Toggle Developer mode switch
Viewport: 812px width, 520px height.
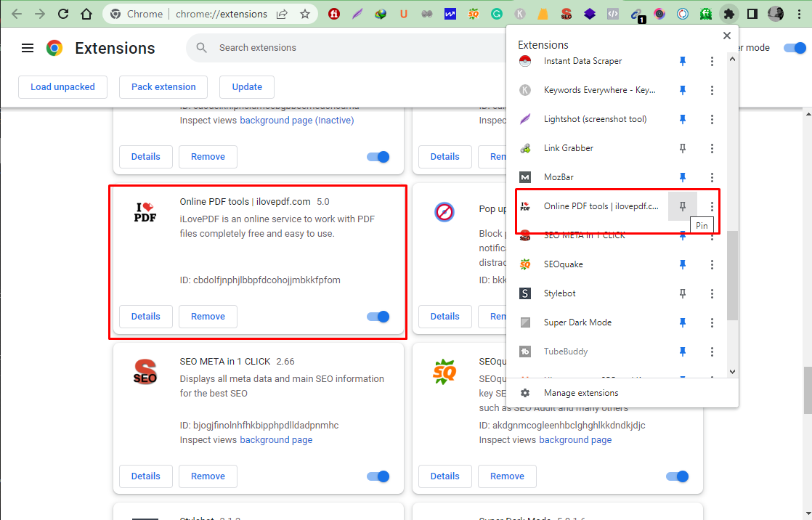tap(795, 48)
